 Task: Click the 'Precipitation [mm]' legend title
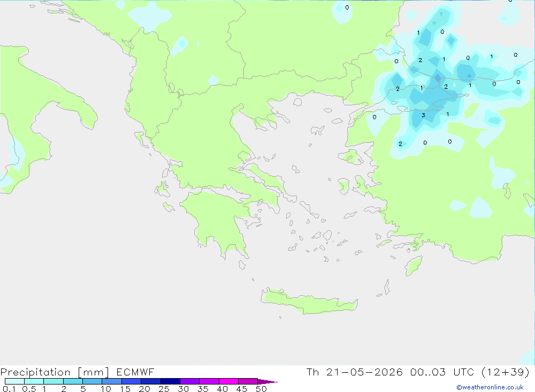(55, 372)
